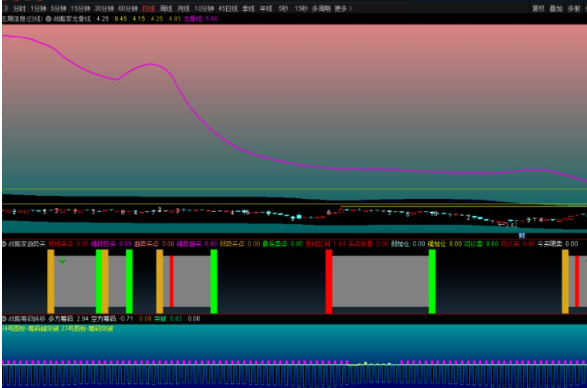The image size is (587, 388).
Task: Click the 多股 multi-stock button
Action: tap(574, 8)
